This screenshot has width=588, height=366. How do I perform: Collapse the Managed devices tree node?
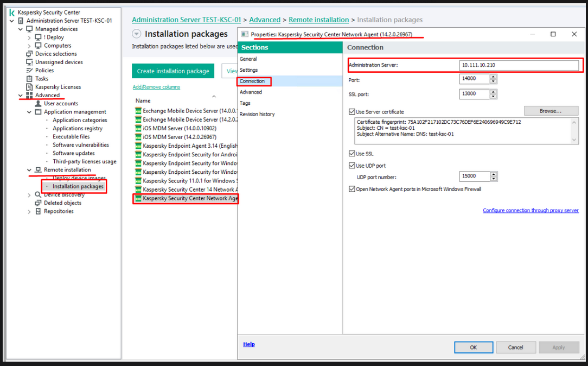pos(21,29)
